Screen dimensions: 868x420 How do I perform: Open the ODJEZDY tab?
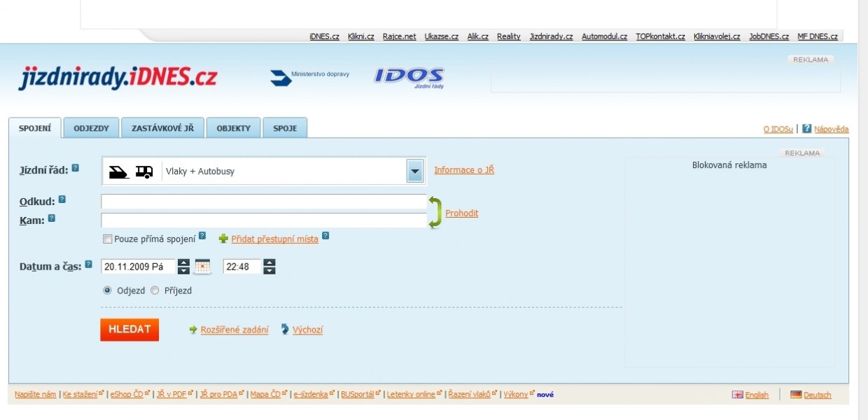[91, 129]
